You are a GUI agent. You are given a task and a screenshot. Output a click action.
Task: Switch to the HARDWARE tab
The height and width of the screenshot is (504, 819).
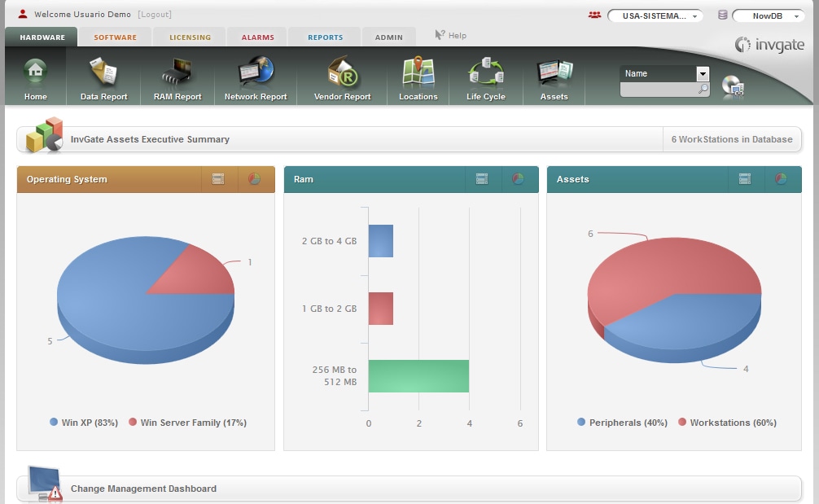[42, 37]
